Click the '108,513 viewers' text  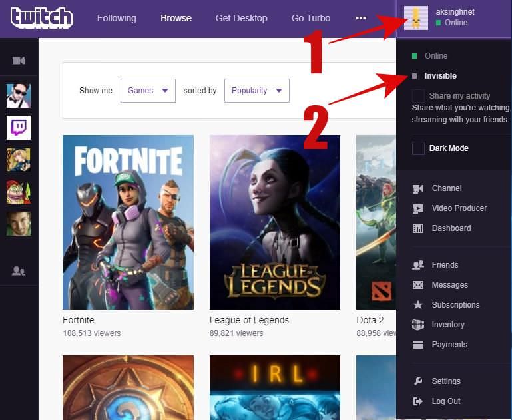92,333
